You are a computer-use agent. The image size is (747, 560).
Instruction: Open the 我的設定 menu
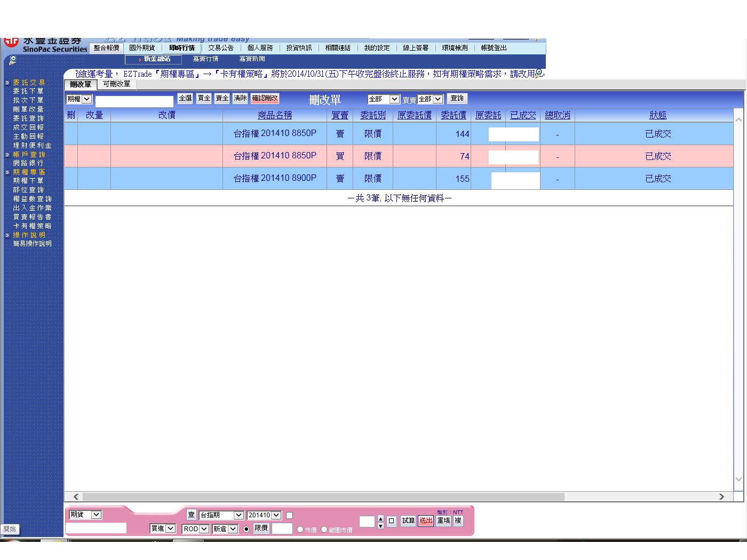click(x=377, y=48)
